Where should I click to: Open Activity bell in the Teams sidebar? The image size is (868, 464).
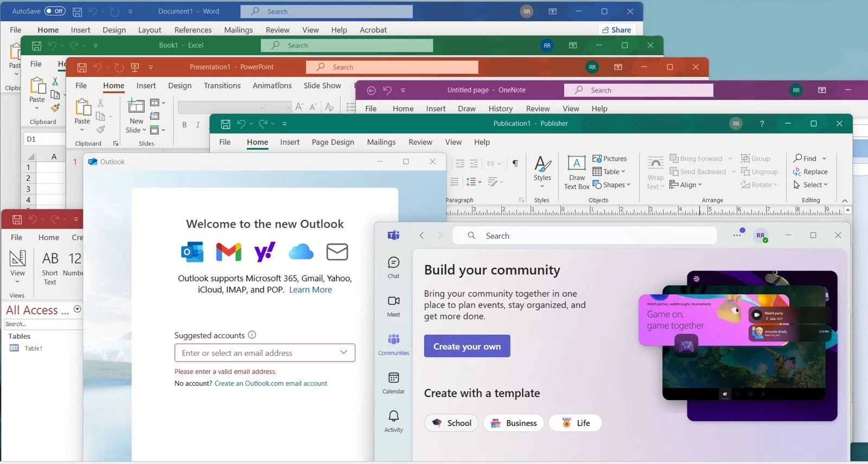tap(394, 422)
